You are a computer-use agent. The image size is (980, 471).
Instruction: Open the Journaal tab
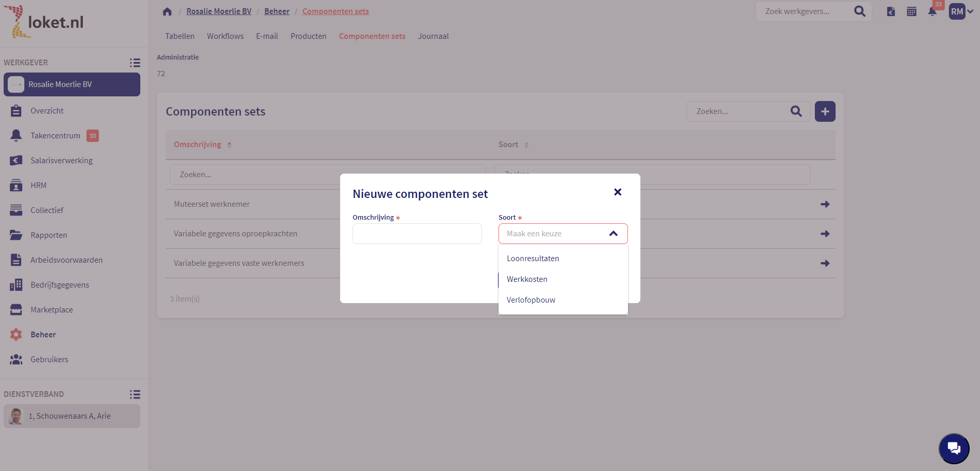pyautogui.click(x=433, y=36)
